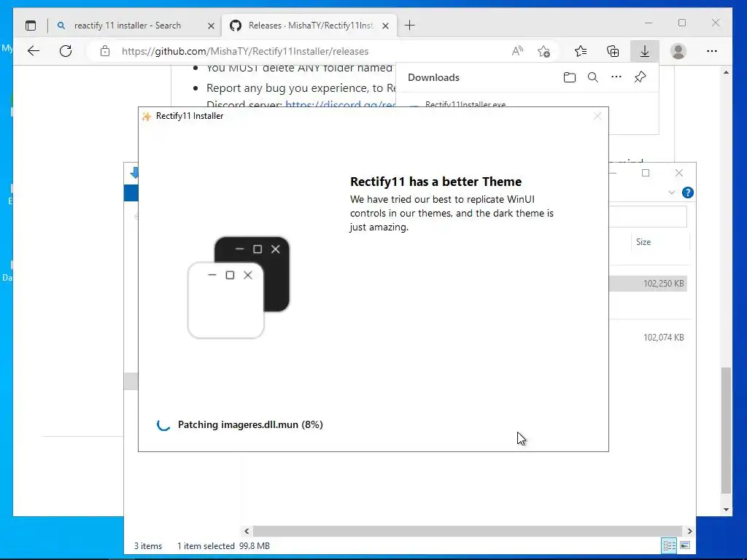Click the light and dark theme illustration
The width and height of the screenshot is (747, 560).
point(239,287)
